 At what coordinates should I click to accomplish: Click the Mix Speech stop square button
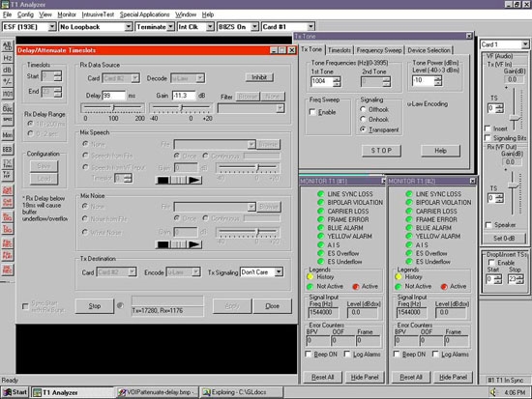[163, 180]
